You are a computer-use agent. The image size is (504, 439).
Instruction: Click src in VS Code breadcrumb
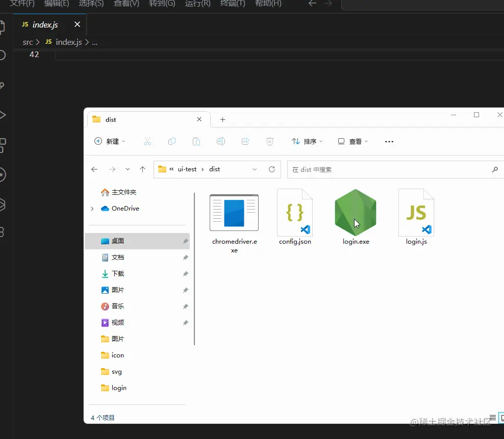coord(28,42)
